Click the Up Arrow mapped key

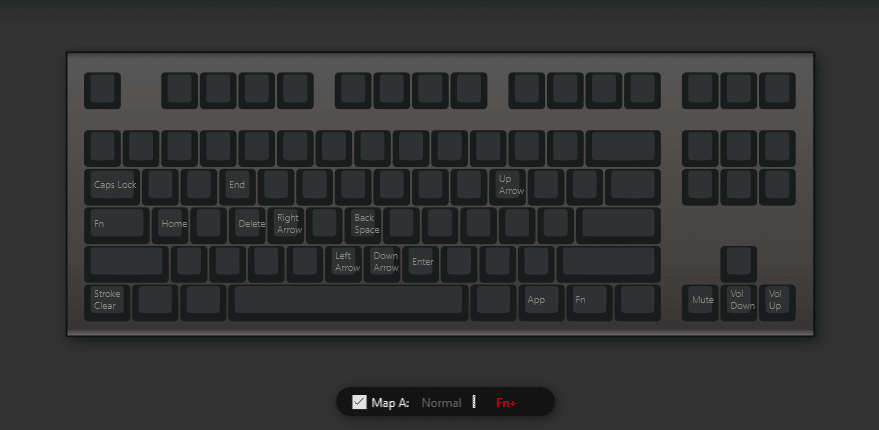click(x=511, y=187)
